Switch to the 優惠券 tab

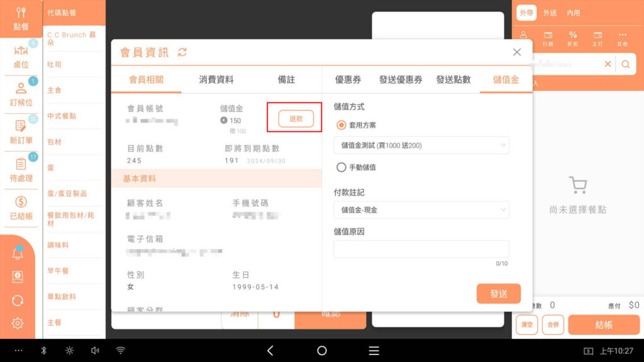[348, 80]
